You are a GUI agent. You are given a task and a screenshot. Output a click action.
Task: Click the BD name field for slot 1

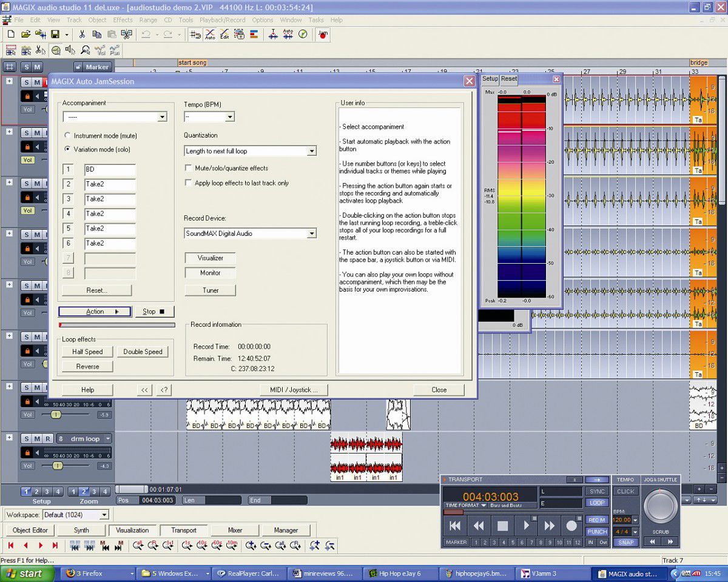click(x=110, y=170)
